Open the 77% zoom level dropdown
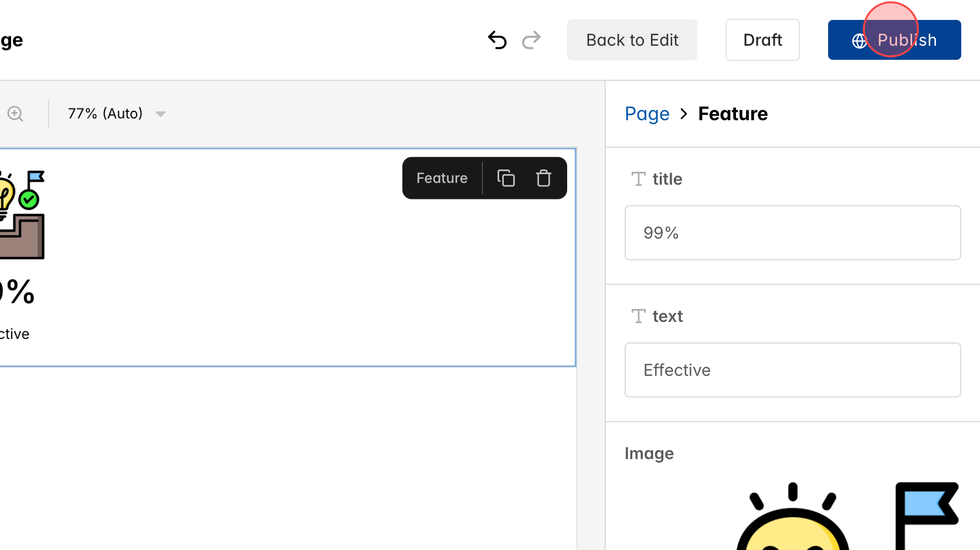The image size is (980, 550). click(x=106, y=114)
